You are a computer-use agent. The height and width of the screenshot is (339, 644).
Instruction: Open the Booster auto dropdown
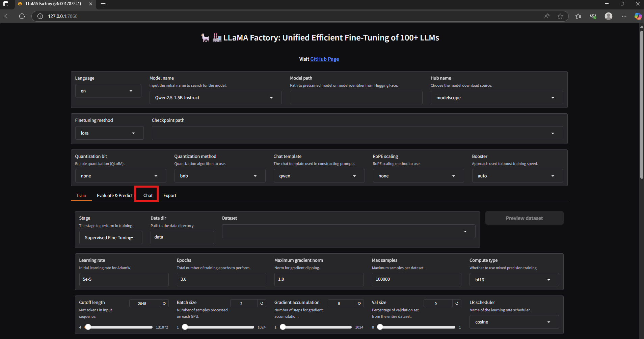[x=517, y=176]
